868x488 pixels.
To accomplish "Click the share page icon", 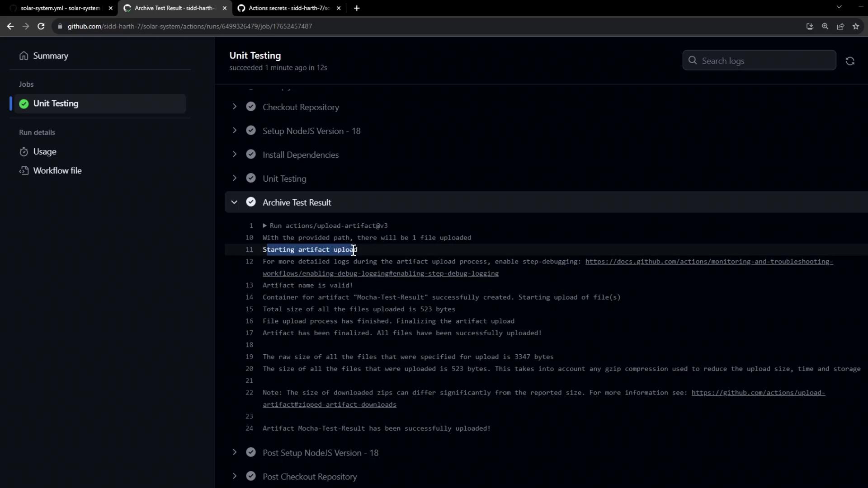I will (840, 26).
